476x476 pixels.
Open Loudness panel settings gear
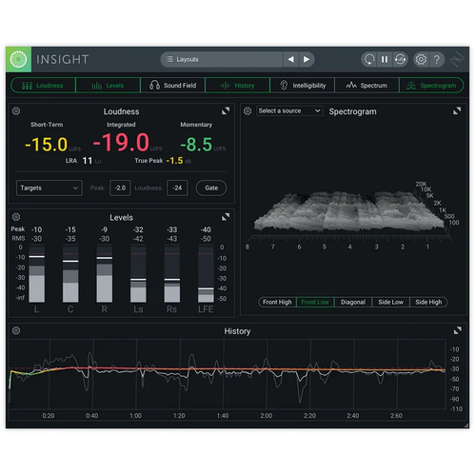[x=16, y=111]
